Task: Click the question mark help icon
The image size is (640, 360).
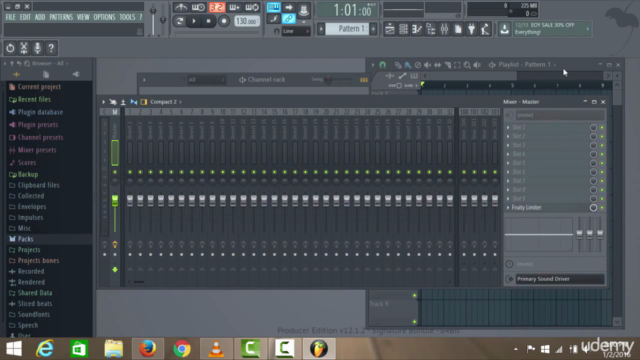Action: click(51, 48)
